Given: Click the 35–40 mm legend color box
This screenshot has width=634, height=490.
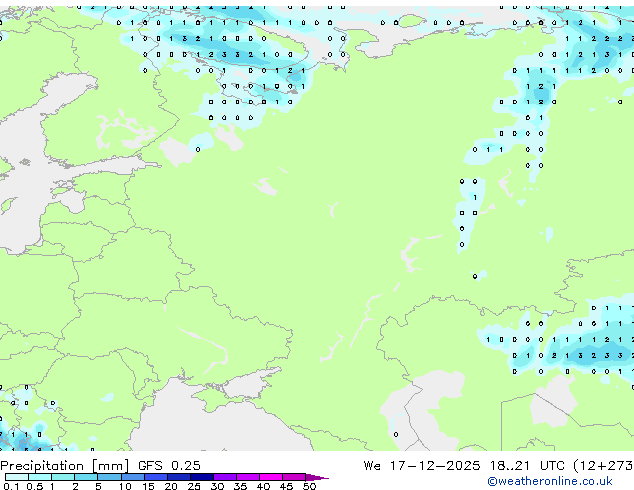Looking at the screenshot, I should pyautogui.click(x=248, y=477).
